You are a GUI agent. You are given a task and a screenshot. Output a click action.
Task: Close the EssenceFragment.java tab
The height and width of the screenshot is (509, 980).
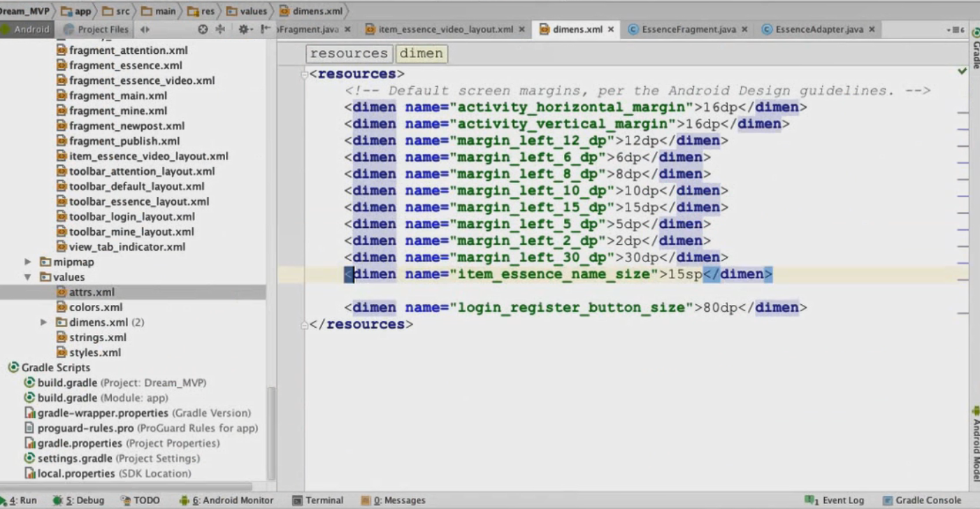click(744, 29)
